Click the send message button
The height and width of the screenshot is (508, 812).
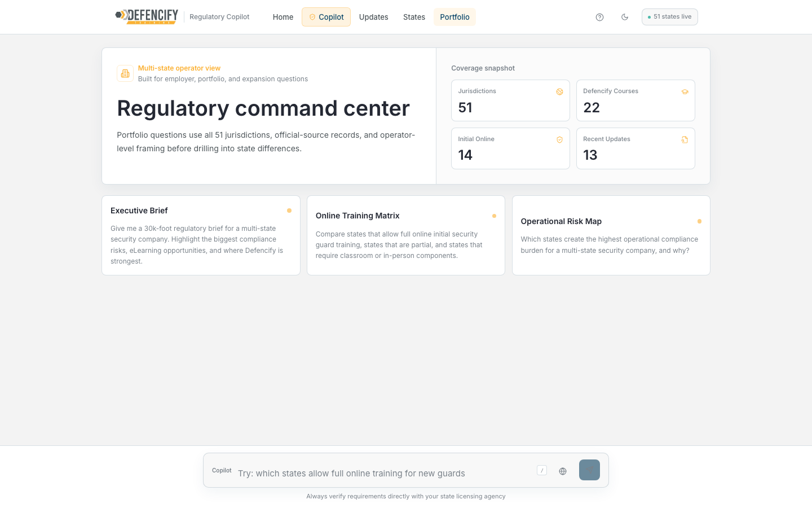click(x=589, y=470)
